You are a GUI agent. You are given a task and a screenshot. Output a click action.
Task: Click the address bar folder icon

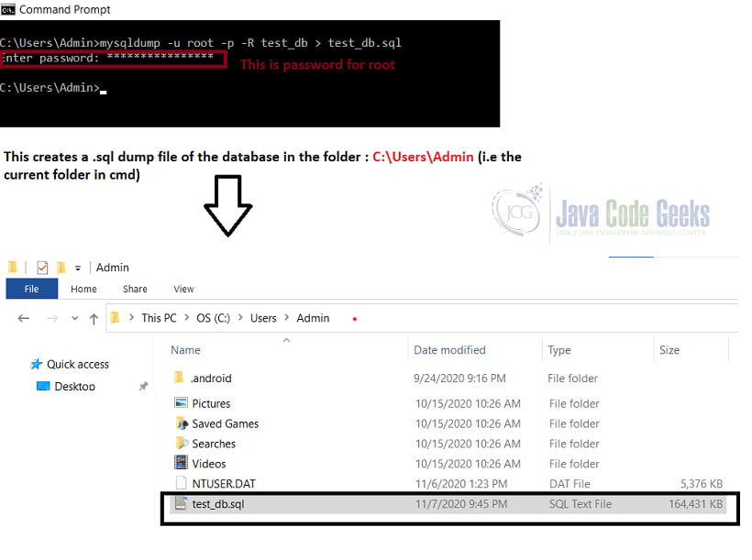(115, 317)
